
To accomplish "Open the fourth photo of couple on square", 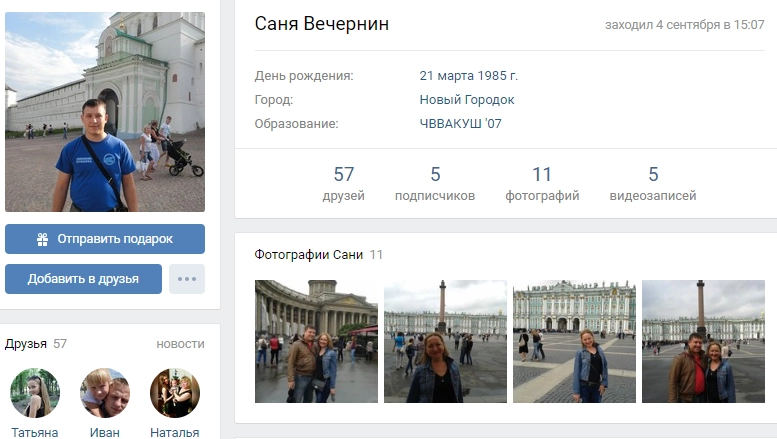I will [703, 341].
